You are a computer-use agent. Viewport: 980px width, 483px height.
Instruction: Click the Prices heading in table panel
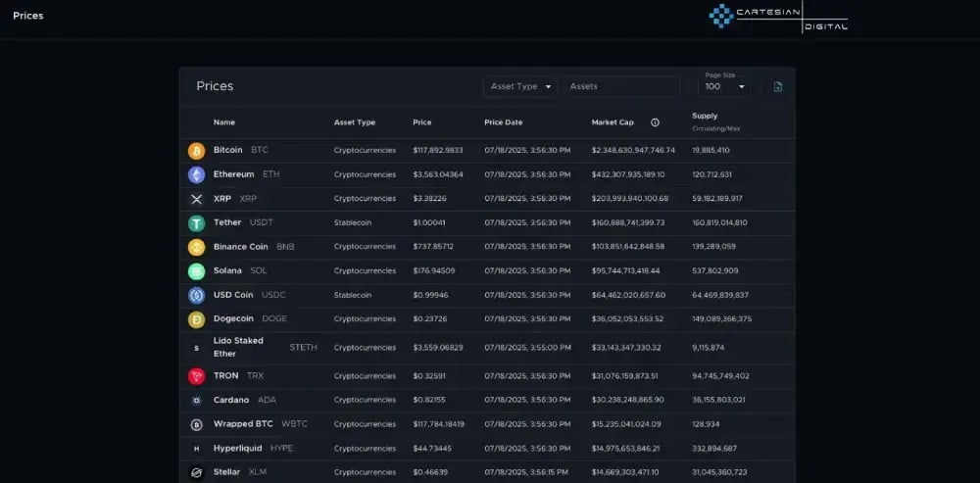(x=215, y=86)
